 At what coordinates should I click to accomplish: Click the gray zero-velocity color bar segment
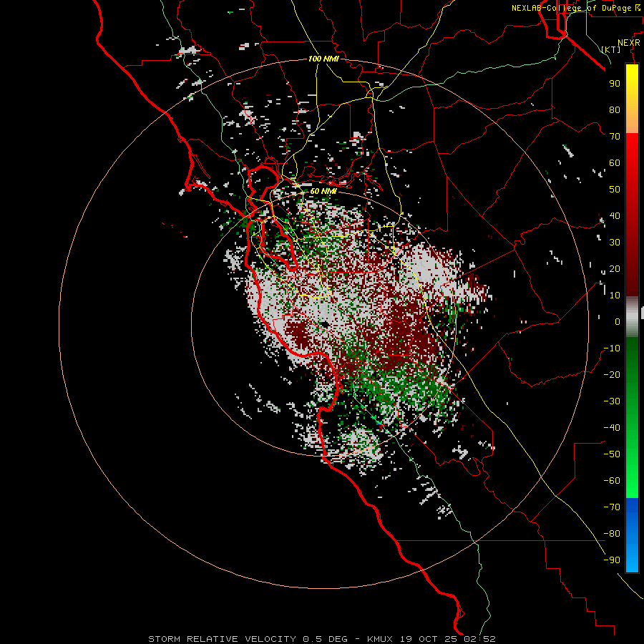[632, 317]
